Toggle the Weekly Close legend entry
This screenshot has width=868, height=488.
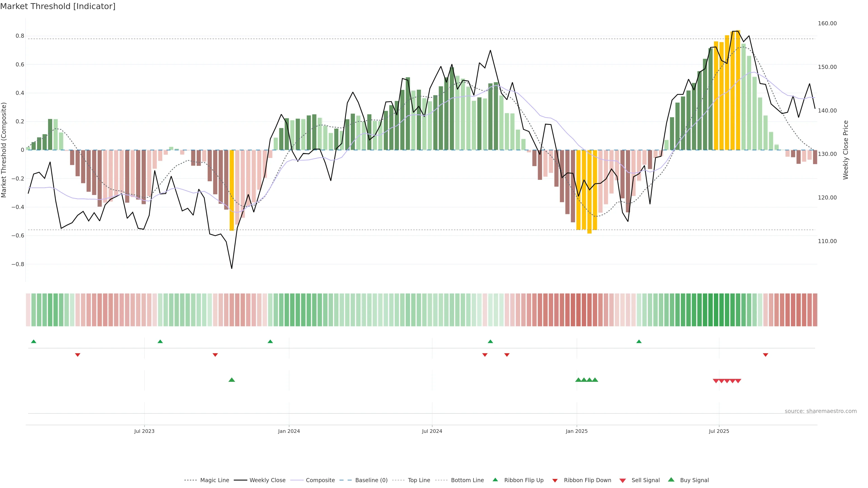point(267,480)
